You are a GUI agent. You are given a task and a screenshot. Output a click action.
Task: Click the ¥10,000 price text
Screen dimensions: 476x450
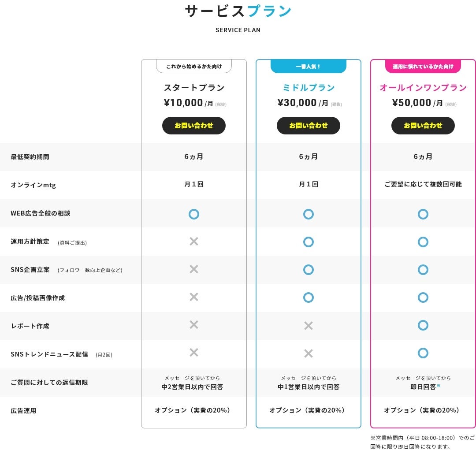point(183,103)
